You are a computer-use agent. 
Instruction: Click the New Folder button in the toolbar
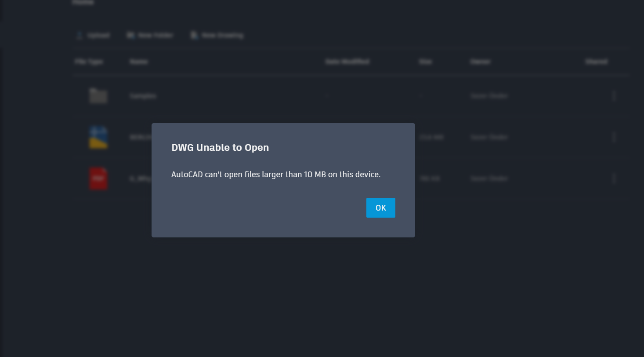150,35
